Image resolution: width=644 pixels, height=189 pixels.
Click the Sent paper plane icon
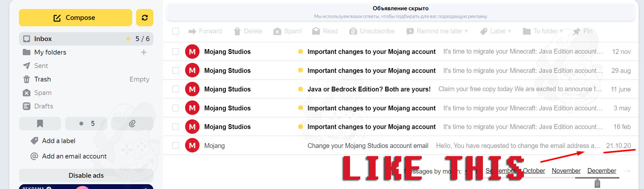click(27, 66)
